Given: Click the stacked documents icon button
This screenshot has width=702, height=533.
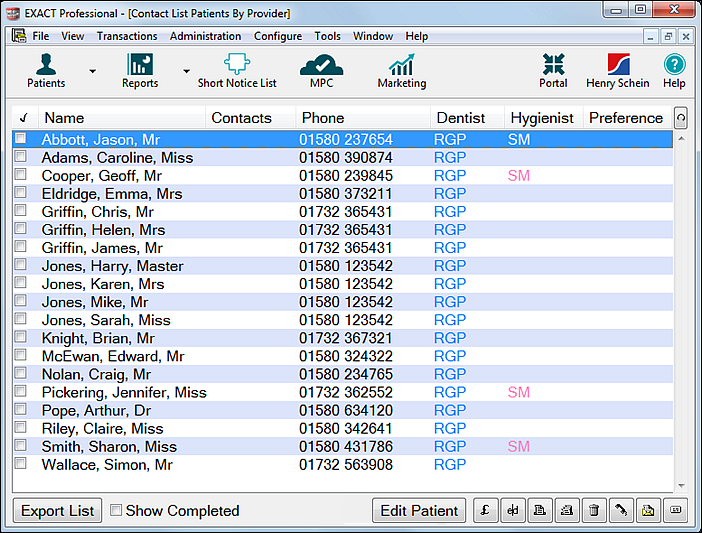Looking at the screenshot, I should [540, 510].
